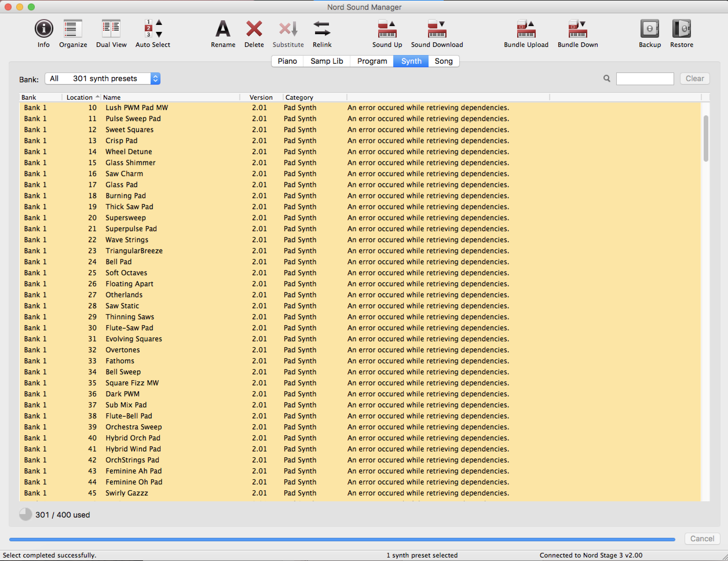Select the Dark PWM row

click(x=360, y=394)
